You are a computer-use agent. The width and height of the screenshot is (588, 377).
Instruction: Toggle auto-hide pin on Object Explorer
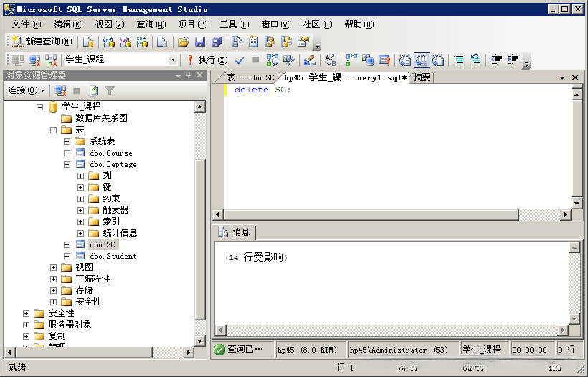[189, 75]
